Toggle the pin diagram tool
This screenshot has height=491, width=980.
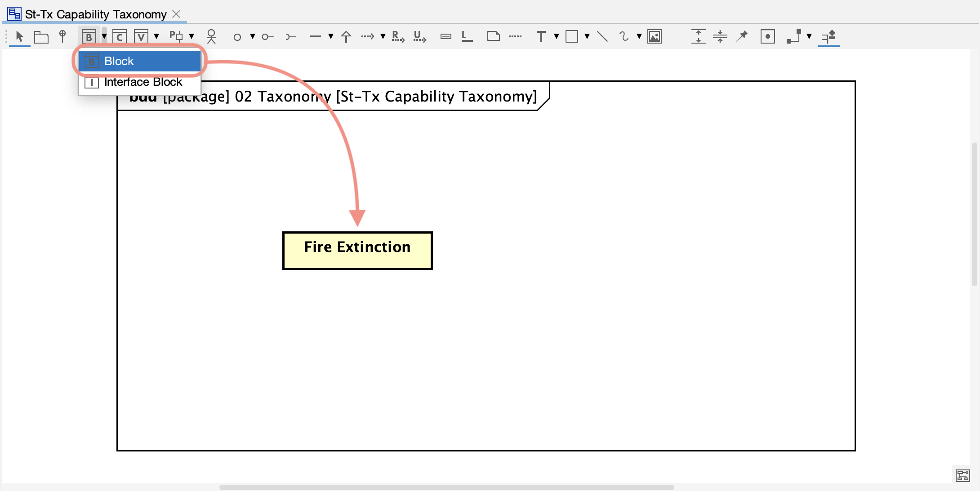(742, 36)
